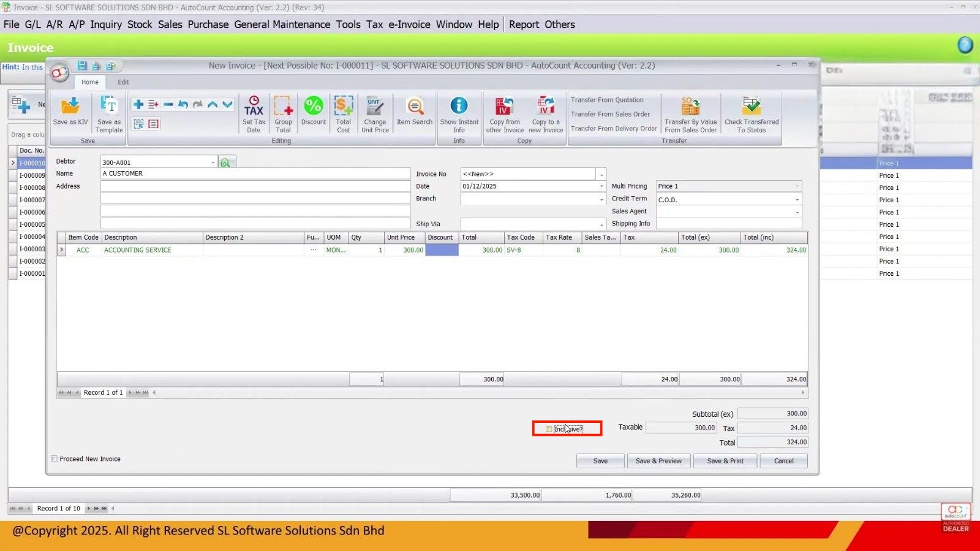This screenshot has height=551, width=980.
Task: Click Transfer From Quotation
Action: [x=607, y=100]
